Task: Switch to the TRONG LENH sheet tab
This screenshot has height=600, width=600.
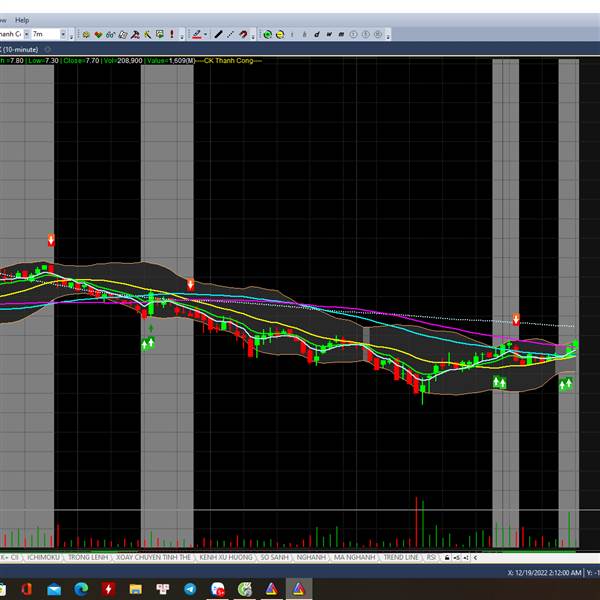Action: [x=88, y=557]
